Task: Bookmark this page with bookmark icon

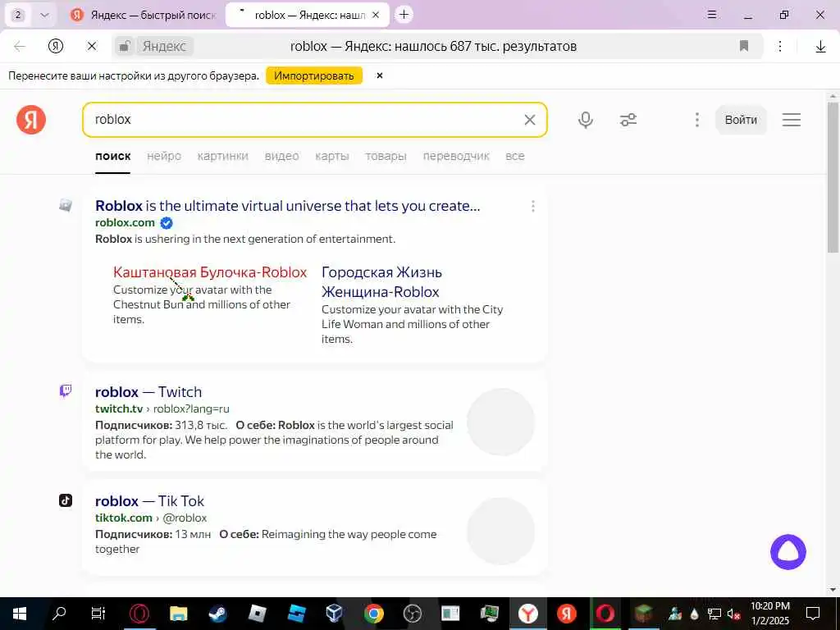Action: 743,46
